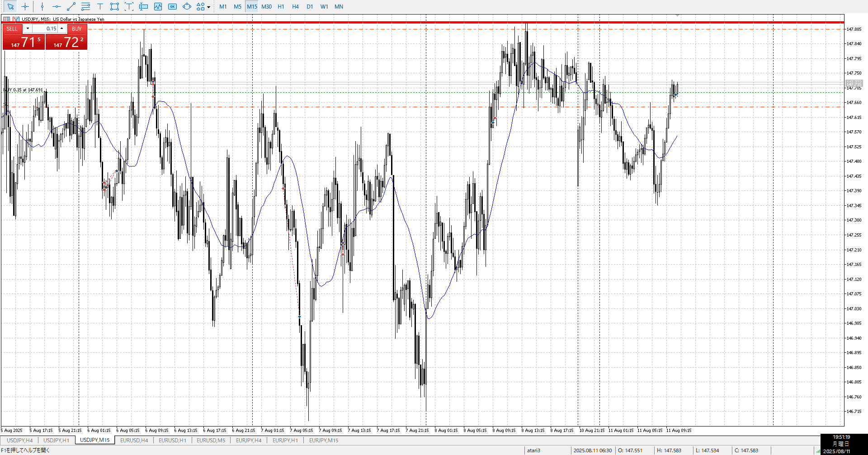The image size is (868, 455).
Task: Select the text tool
Action: click(100, 7)
